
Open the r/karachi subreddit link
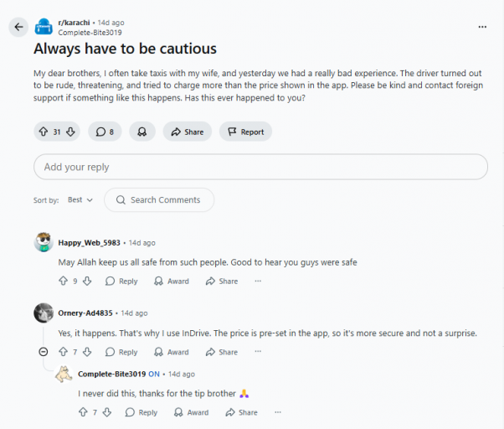(x=74, y=22)
